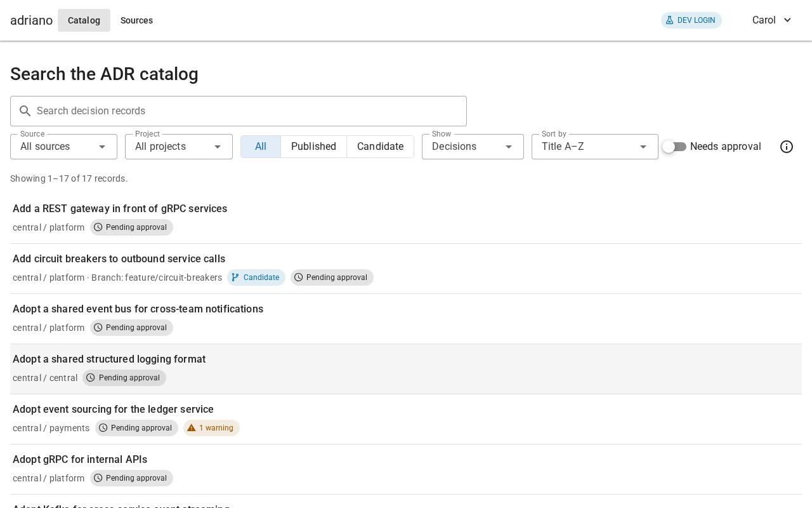Switch to the Sources tab
Image resolution: width=812 pixels, height=508 pixels.
[136, 20]
